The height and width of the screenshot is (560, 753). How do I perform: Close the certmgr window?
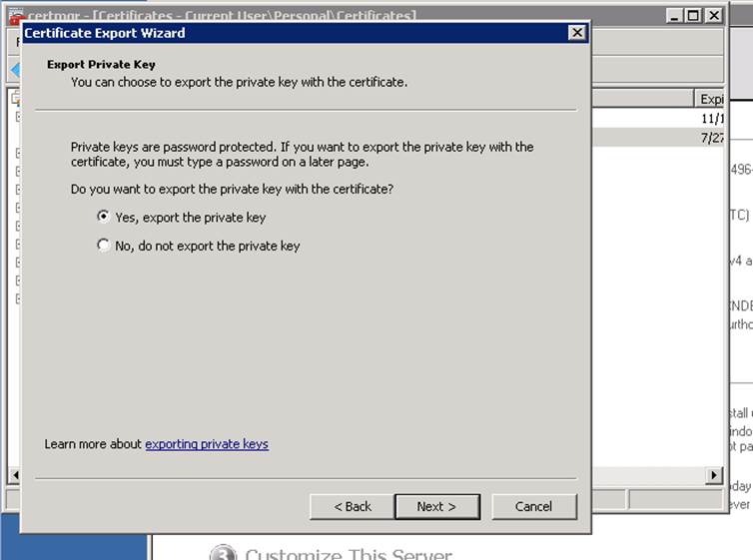[x=713, y=15]
